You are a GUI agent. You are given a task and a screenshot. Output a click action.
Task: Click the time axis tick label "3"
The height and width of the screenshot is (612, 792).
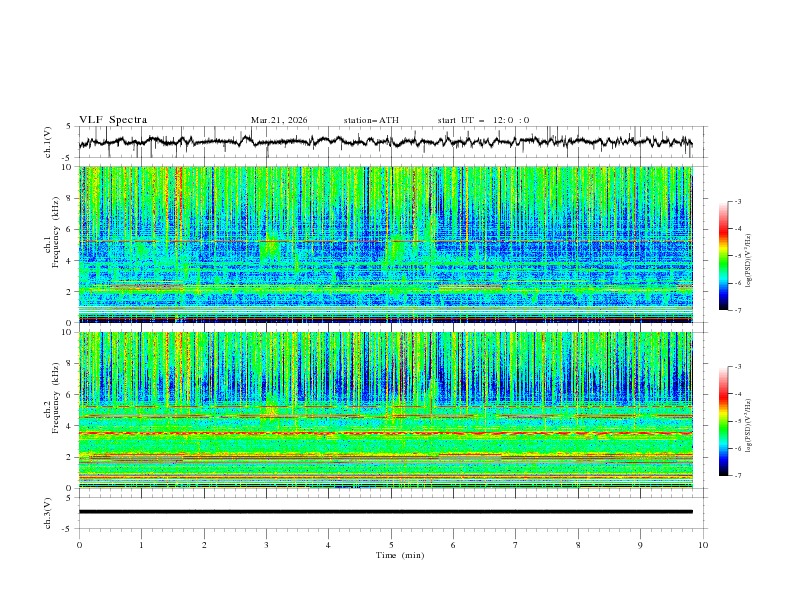(266, 545)
